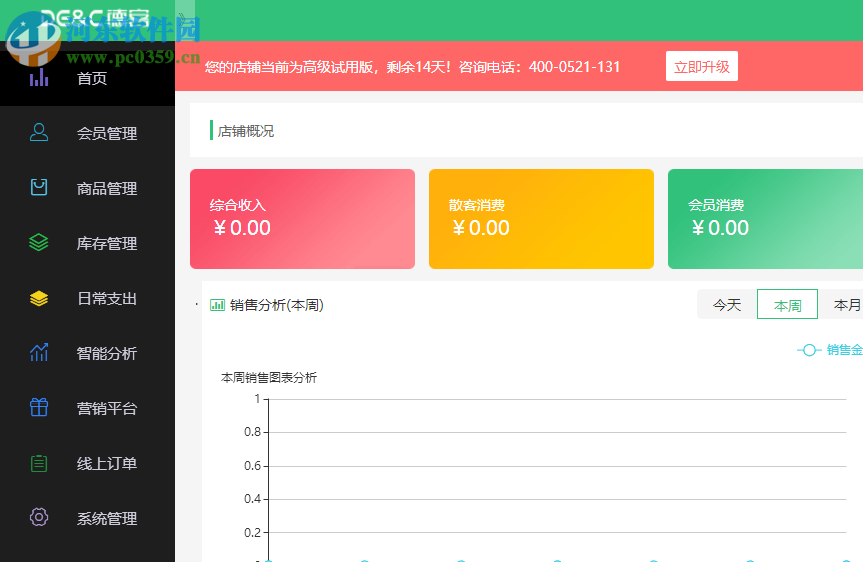Select 日常支出 in the sidebar
The height and width of the screenshot is (562, 863).
pyautogui.click(x=88, y=298)
